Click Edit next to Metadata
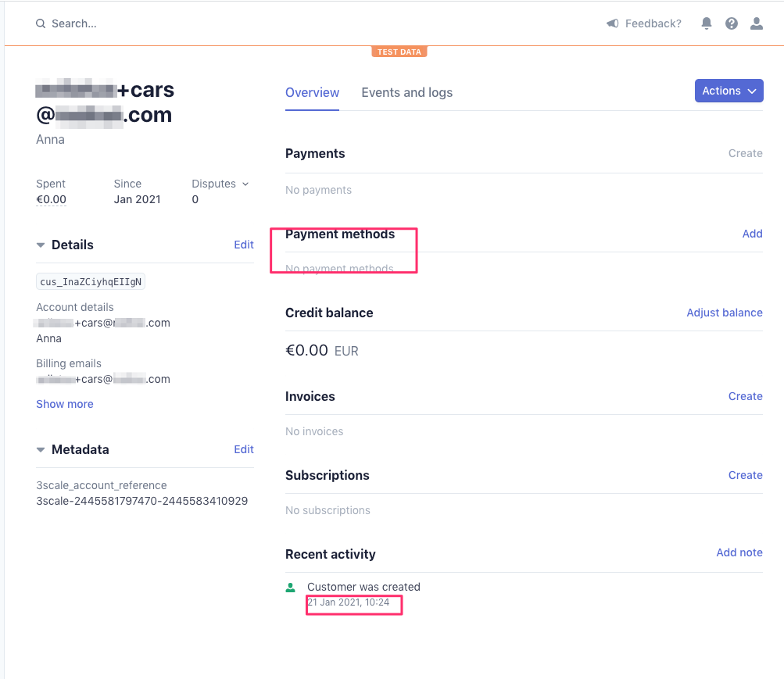The image size is (784, 679). coord(244,449)
